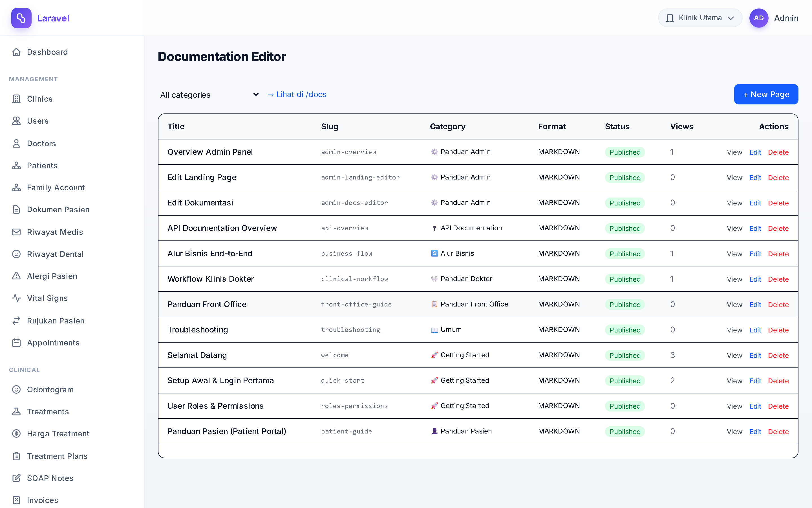Click the Appointments calendar icon

click(x=16, y=343)
